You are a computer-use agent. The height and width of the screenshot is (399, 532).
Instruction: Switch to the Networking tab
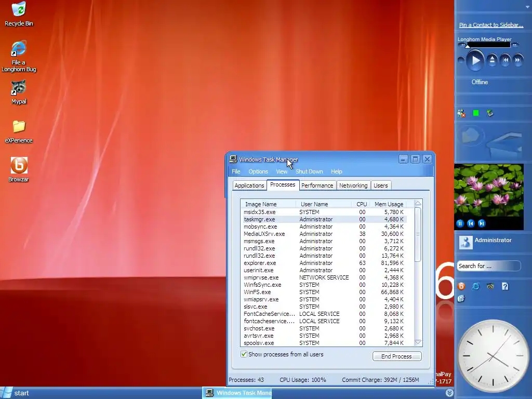point(353,185)
